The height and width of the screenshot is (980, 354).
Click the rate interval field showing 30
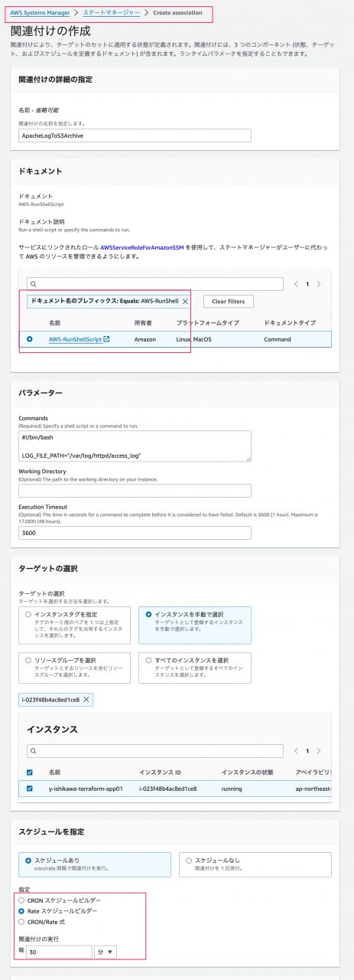pos(59,952)
